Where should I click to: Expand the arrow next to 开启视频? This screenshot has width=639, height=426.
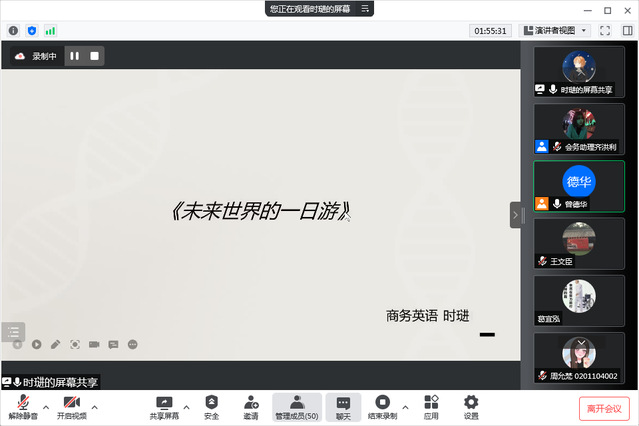95,407
